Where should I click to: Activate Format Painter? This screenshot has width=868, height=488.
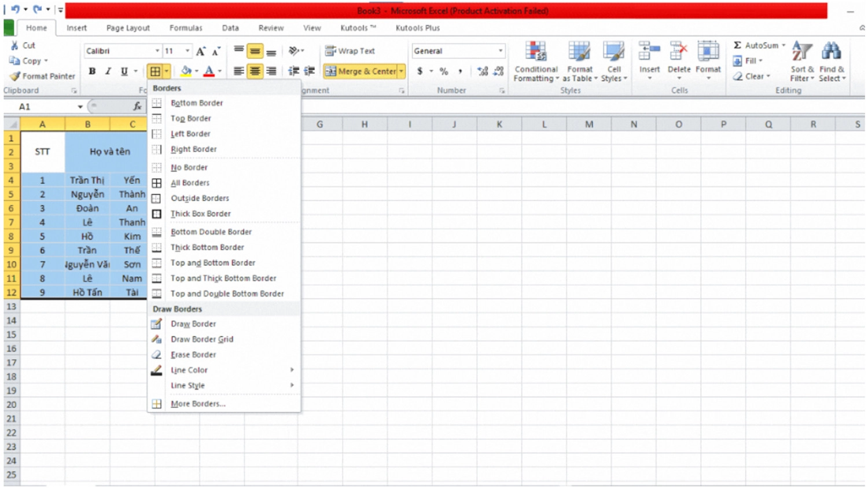(x=43, y=76)
